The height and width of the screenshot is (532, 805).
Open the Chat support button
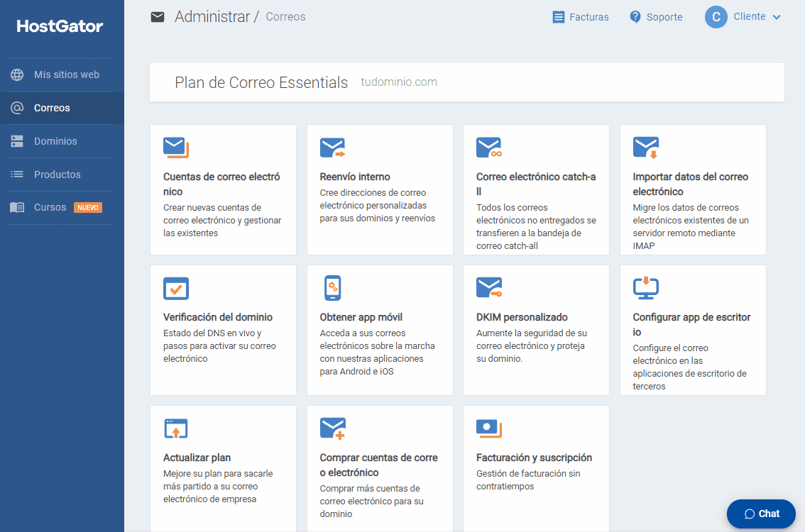(761, 514)
